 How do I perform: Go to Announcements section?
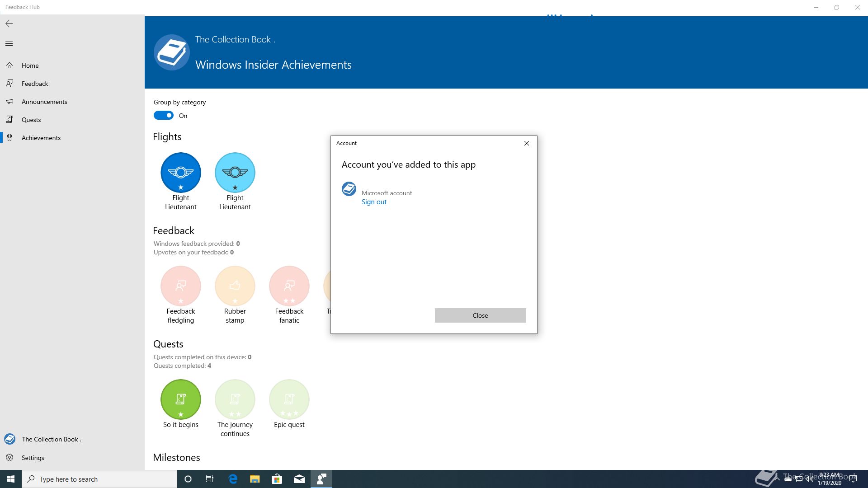pyautogui.click(x=44, y=102)
